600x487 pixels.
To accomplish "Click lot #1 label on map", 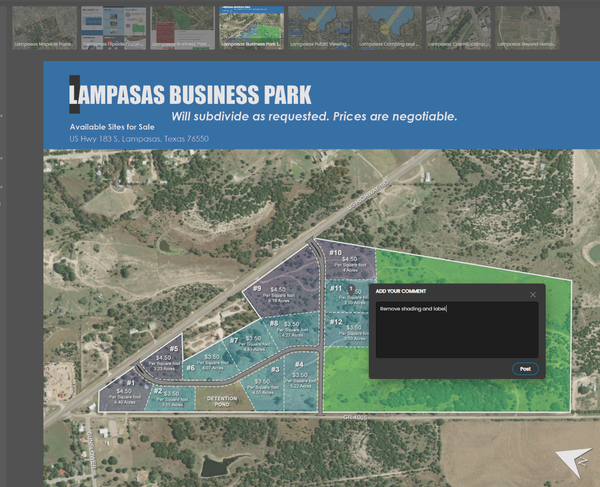I will [130, 383].
